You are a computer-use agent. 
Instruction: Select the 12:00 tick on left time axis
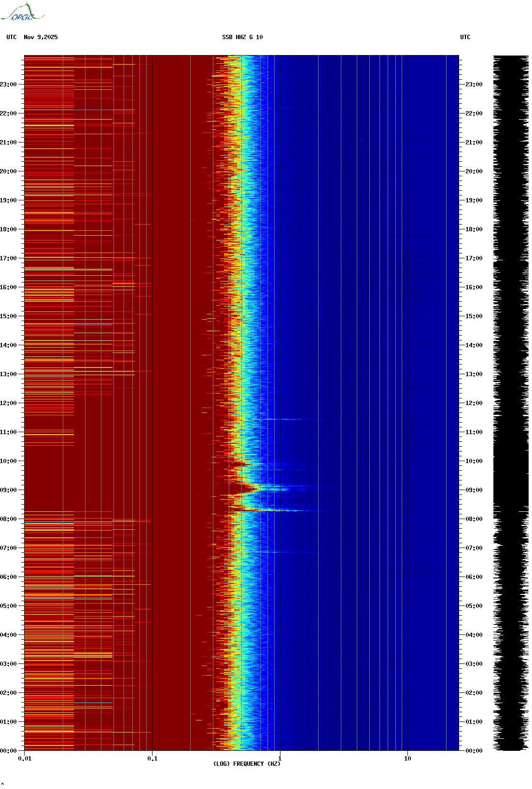[9, 403]
